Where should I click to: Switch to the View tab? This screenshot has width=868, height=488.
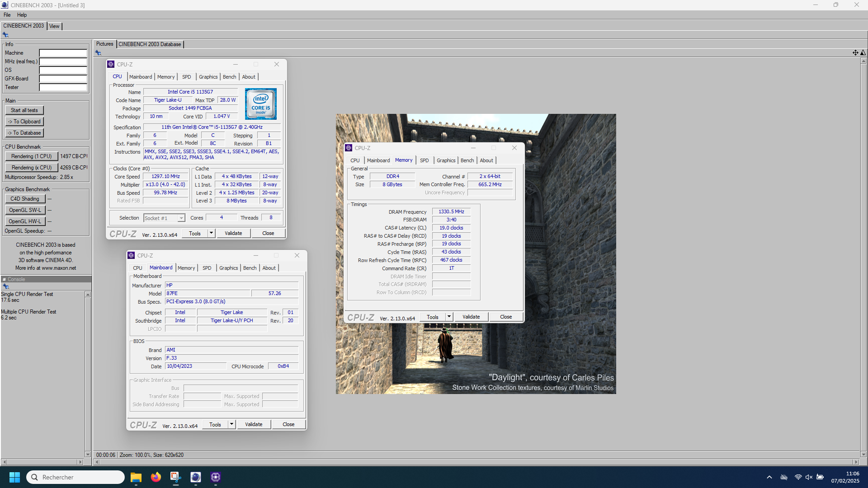[x=54, y=26]
